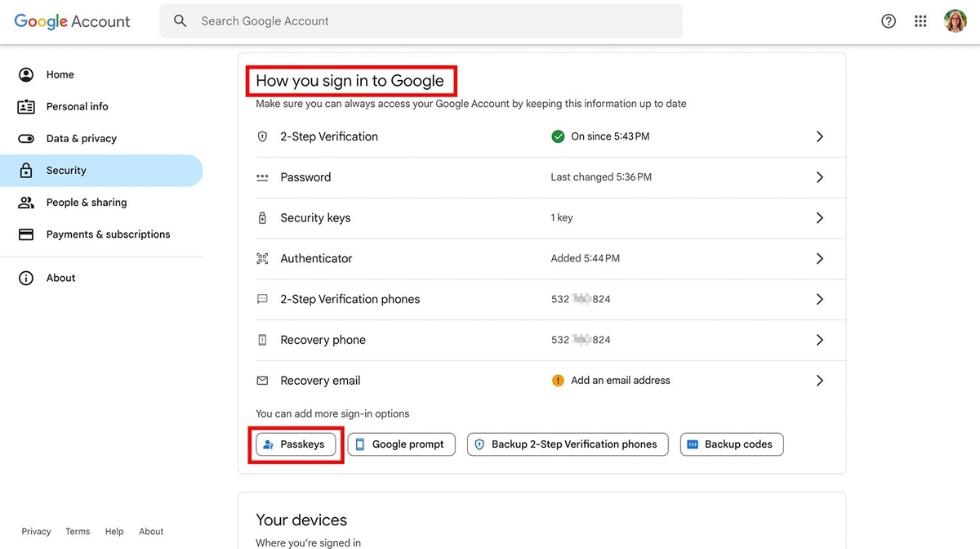Viewport: 980px width, 549px height.
Task: Open the Google apps grid icon
Action: [x=920, y=21]
